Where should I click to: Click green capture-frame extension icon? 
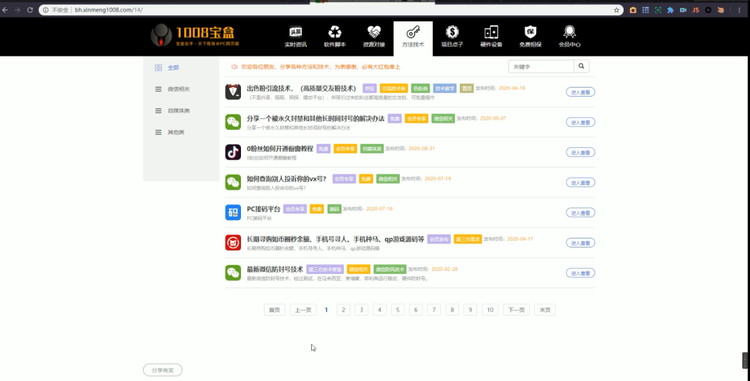pos(658,10)
